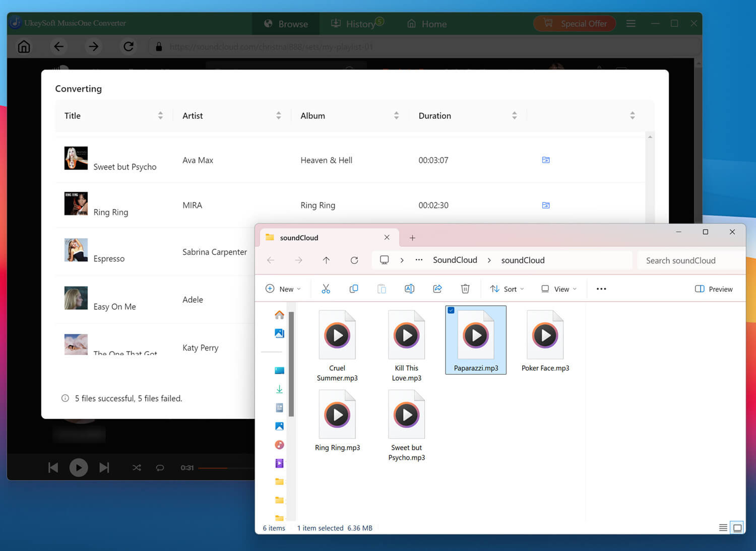Image resolution: width=756 pixels, height=551 pixels.
Task: Click soundCloud current folder breadcrumb
Action: click(x=523, y=260)
